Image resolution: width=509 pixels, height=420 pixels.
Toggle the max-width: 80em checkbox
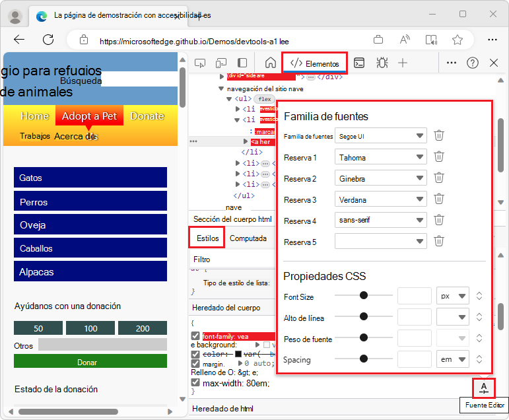tap(195, 382)
